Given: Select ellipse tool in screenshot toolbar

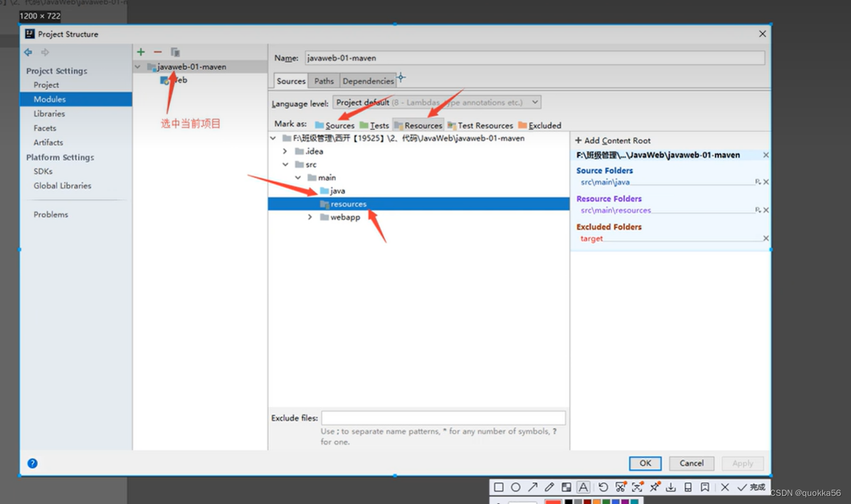Looking at the screenshot, I should [515, 487].
